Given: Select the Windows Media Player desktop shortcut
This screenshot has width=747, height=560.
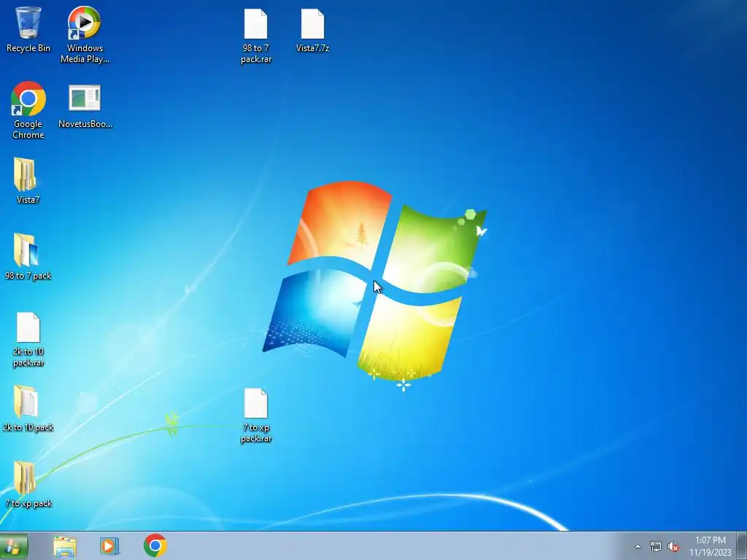Looking at the screenshot, I should 85,34.
